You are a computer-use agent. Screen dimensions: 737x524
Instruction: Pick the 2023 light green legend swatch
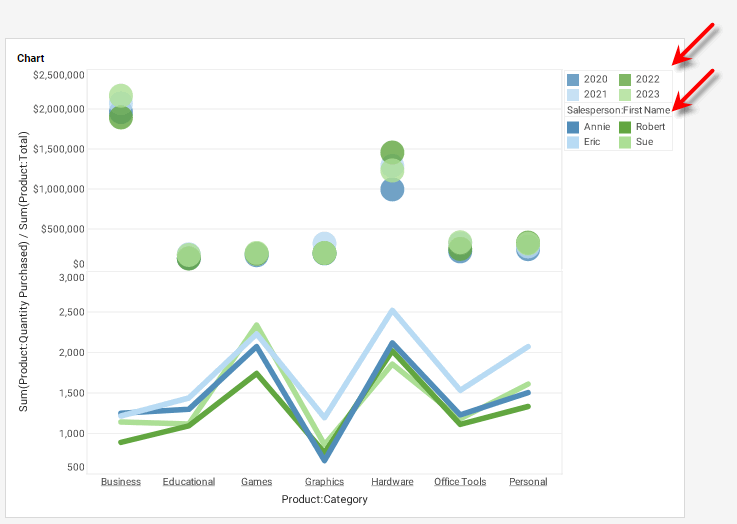(625, 94)
